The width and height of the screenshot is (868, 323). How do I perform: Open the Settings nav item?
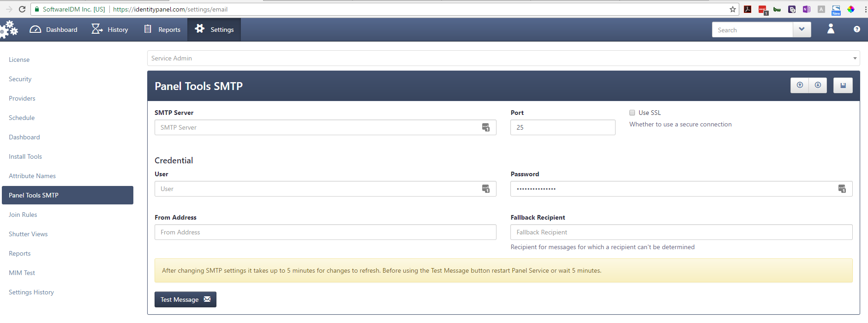click(214, 30)
